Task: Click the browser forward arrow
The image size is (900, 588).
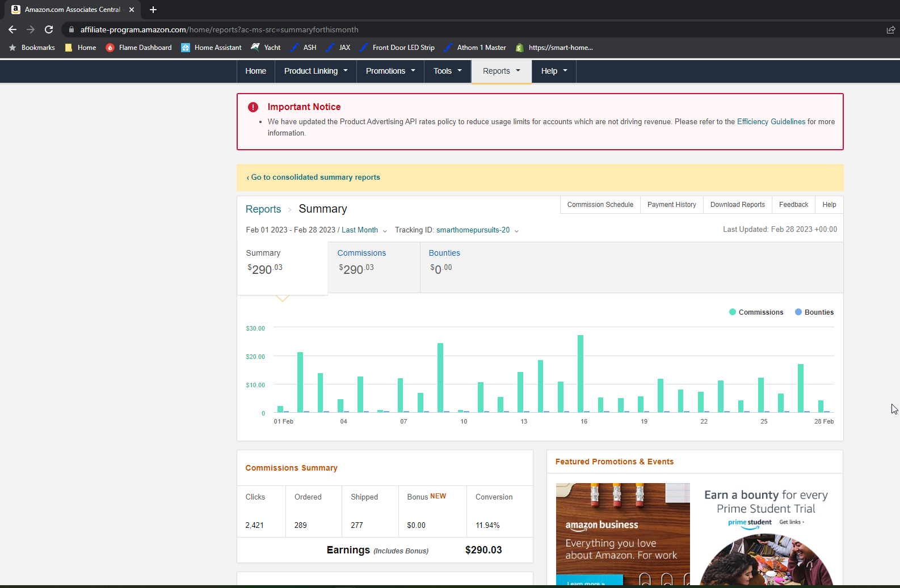Action: click(31, 29)
